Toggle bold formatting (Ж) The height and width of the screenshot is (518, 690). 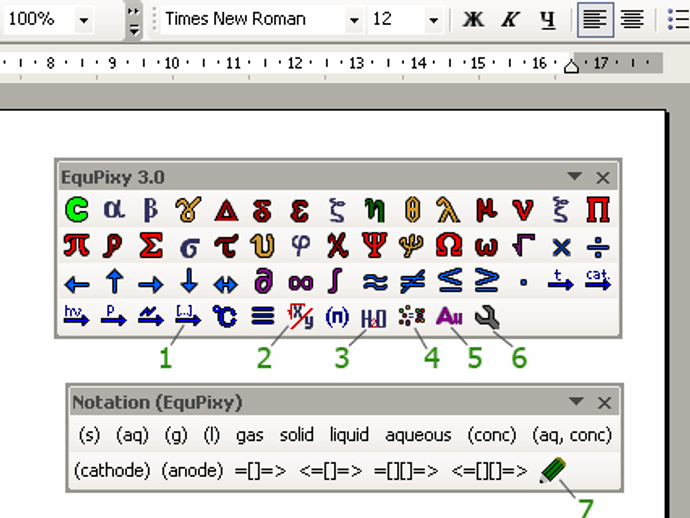pos(473,19)
